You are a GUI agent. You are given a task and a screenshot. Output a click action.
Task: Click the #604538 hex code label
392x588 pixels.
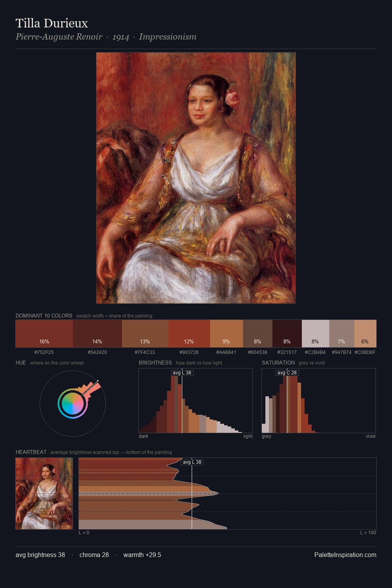pyautogui.click(x=258, y=352)
